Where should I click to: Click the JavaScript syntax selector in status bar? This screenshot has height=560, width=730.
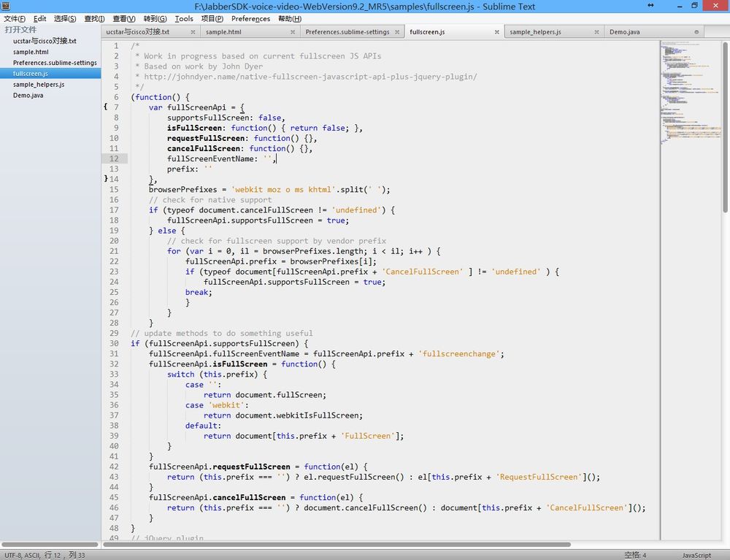pyautogui.click(x=696, y=556)
